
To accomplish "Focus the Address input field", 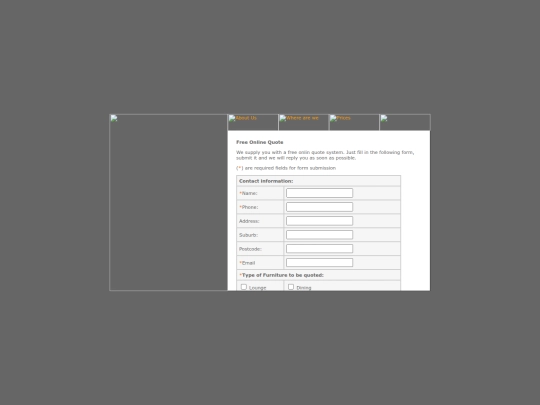I will [319, 221].
